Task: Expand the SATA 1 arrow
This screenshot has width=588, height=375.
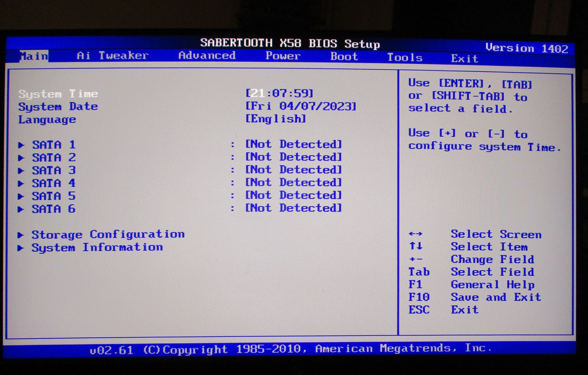Action: tap(21, 145)
